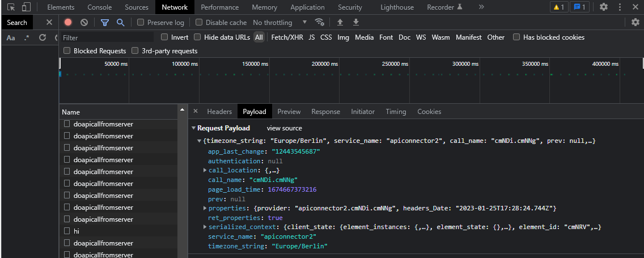
Task: Switch to the Elements tab
Action: [61, 7]
